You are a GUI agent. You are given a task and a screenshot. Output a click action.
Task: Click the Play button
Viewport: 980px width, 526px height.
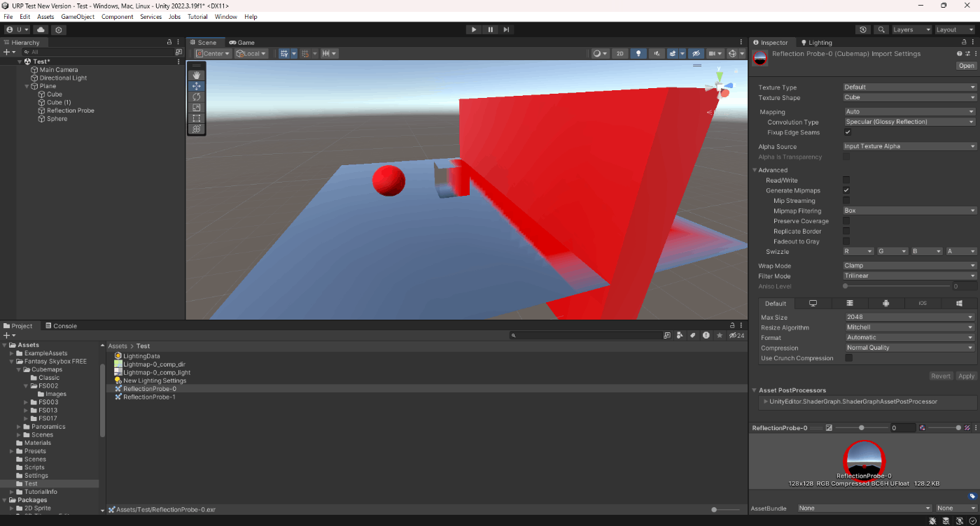click(474, 29)
